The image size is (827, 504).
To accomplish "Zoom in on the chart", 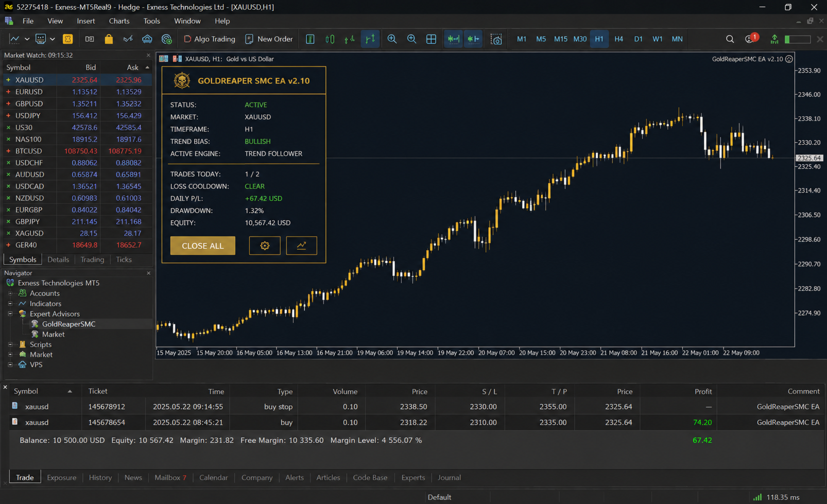I will click(392, 39).
